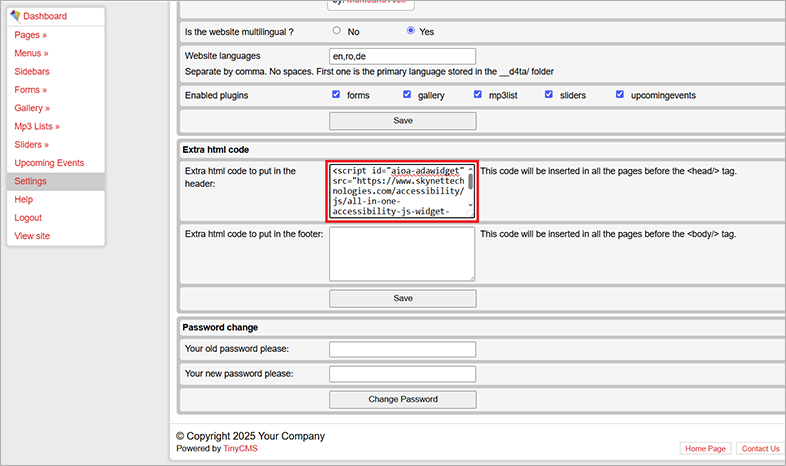Image resolution: width=786 pixels, height=466 pixels.
Task: Open the Settings menu item
Action: coord(30,181)
